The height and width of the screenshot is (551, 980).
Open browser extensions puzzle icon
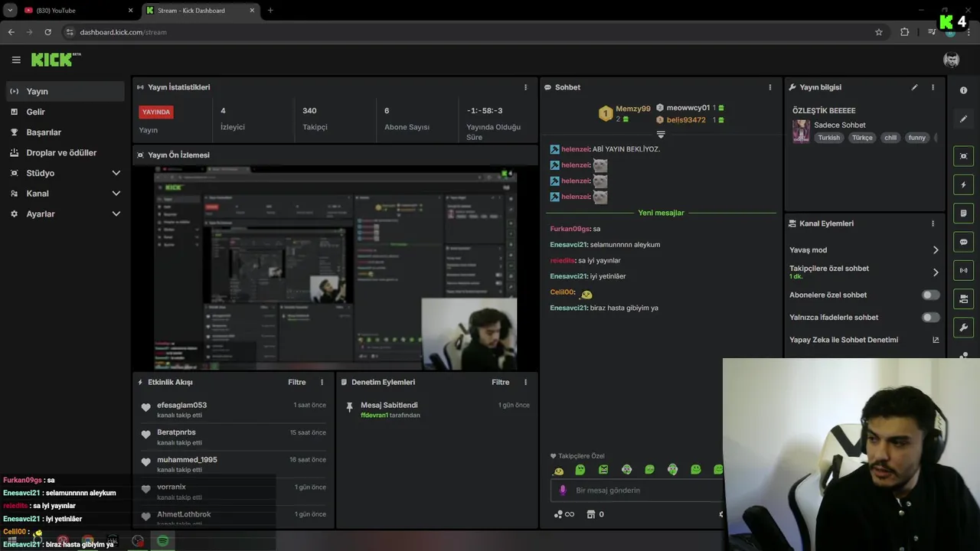click(905, 32)
